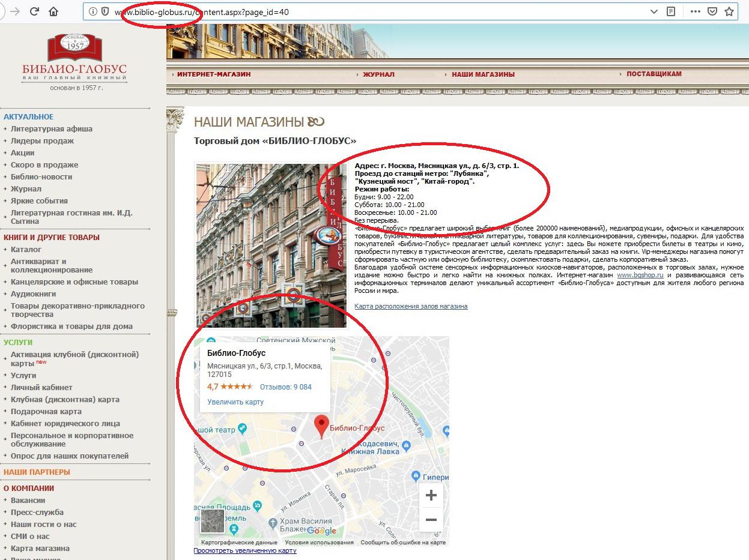
Task: Reload the page with the refresh icon
Action: point(34,11)
